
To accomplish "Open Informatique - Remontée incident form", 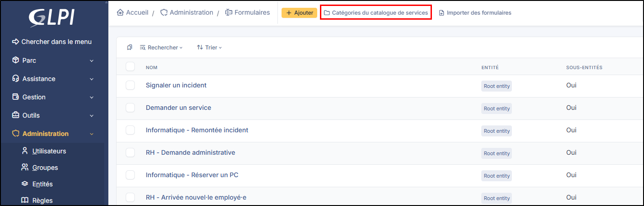I will pyautogui.click(x=197, y=130).
